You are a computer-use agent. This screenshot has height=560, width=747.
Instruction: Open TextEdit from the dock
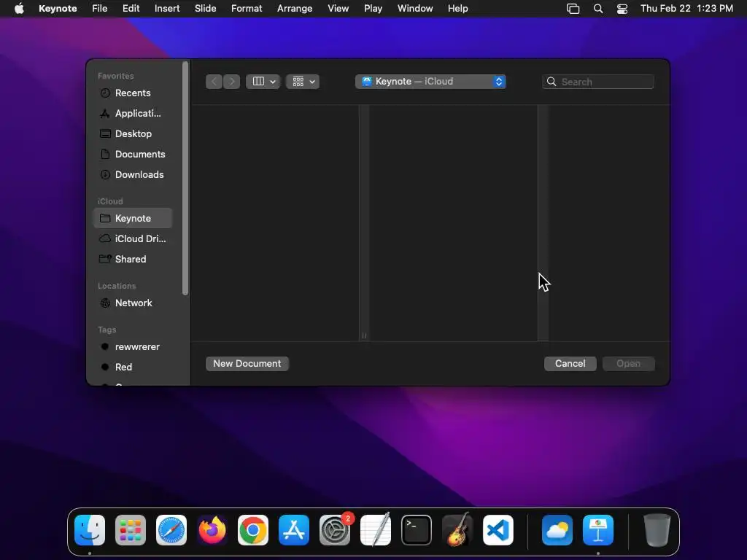[376, 530]
